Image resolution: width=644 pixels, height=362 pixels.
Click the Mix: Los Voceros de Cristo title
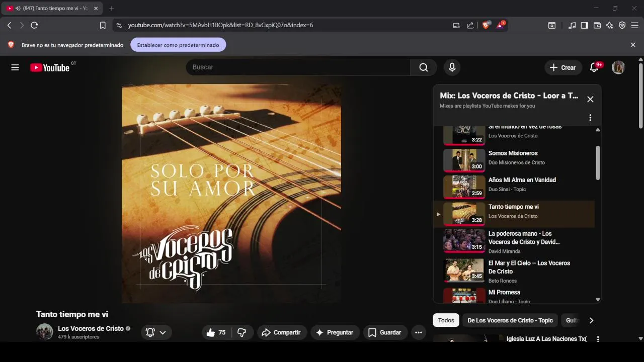pos(509,96)
